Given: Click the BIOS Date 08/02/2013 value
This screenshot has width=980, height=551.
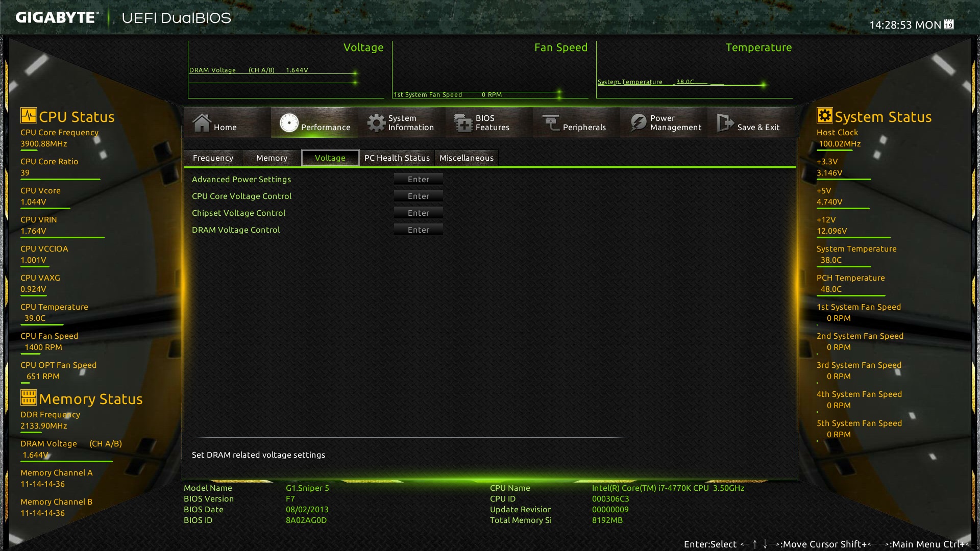Looking at the screenshot, I should (307, 510).
